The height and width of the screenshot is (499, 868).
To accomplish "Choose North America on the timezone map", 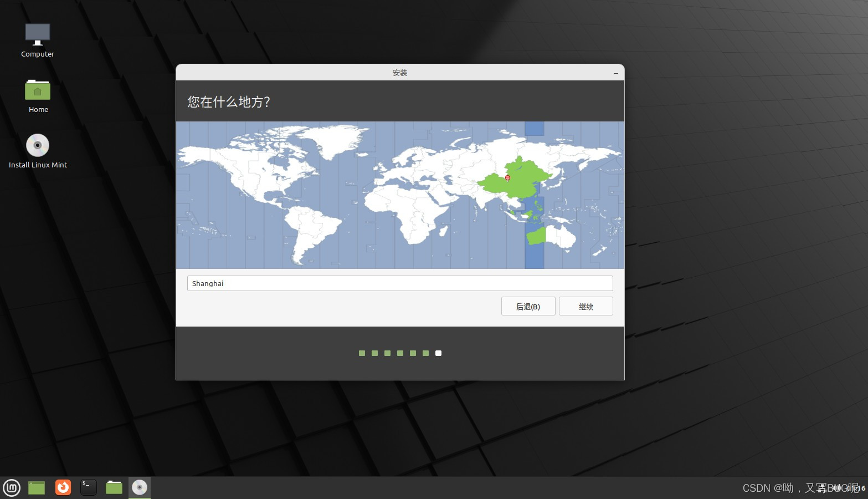I will point(246,166).
